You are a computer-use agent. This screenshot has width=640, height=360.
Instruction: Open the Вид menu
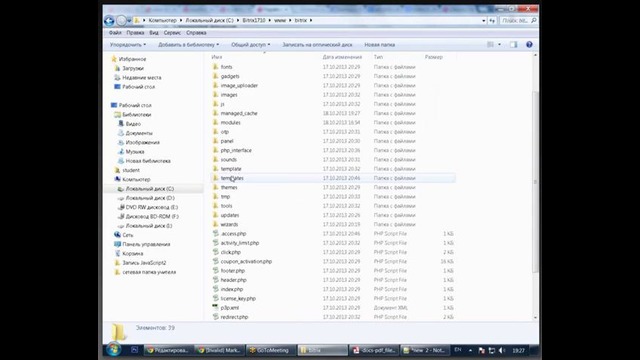pos(154,33)
